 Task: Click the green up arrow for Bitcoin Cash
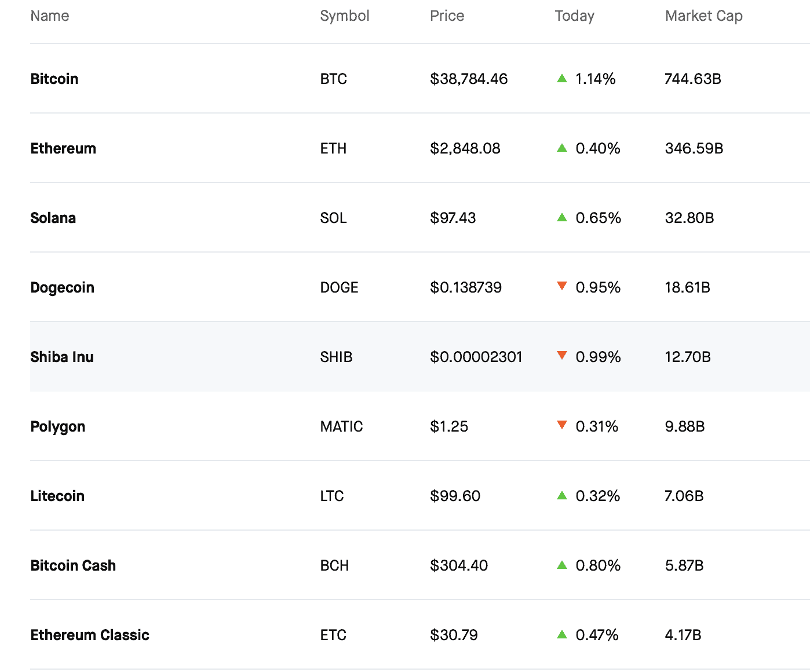[561, 565]
